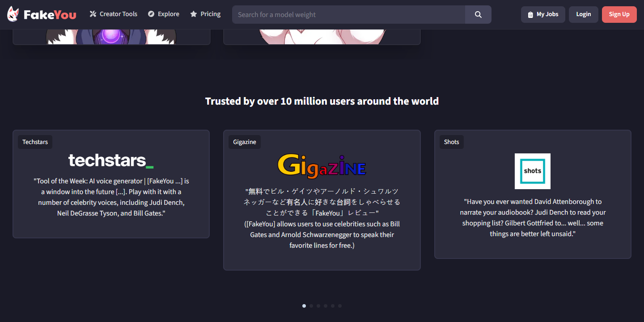Viewport: 644px width, 322px height.
Task: Click the shots logo image
Action: coord(533,171)
